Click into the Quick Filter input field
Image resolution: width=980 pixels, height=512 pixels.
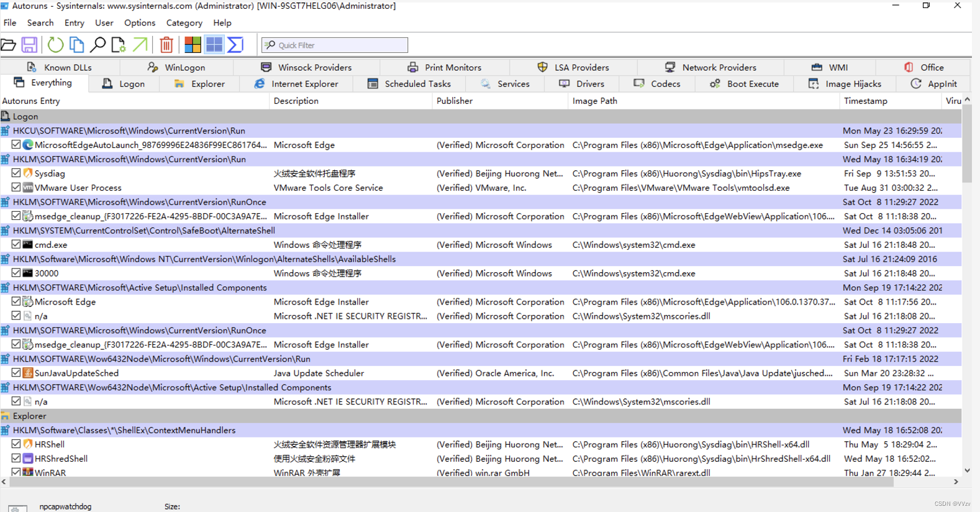coord(335,45)
